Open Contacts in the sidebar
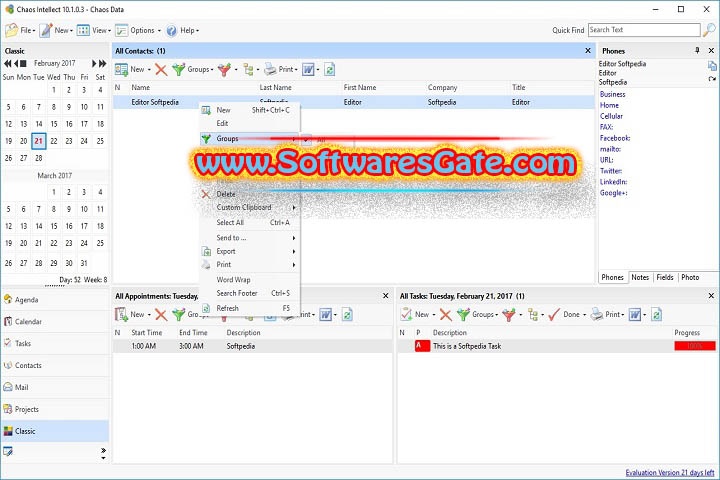720x480 pixels. tap(55, 366)
